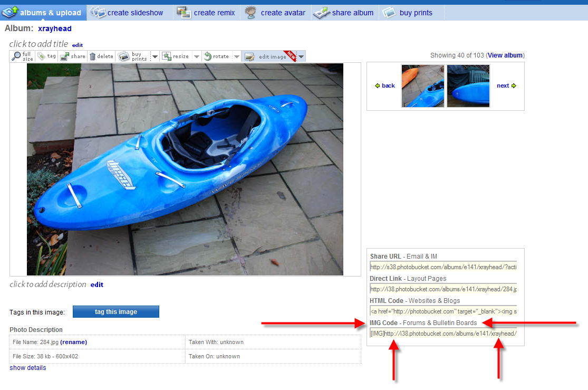
Task: Select the Direct Link text field
Action: [443, 289]
